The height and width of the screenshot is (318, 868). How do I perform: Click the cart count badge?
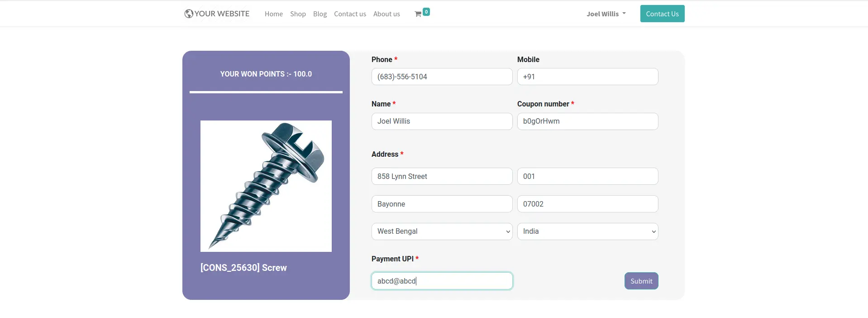coord(426,12)
